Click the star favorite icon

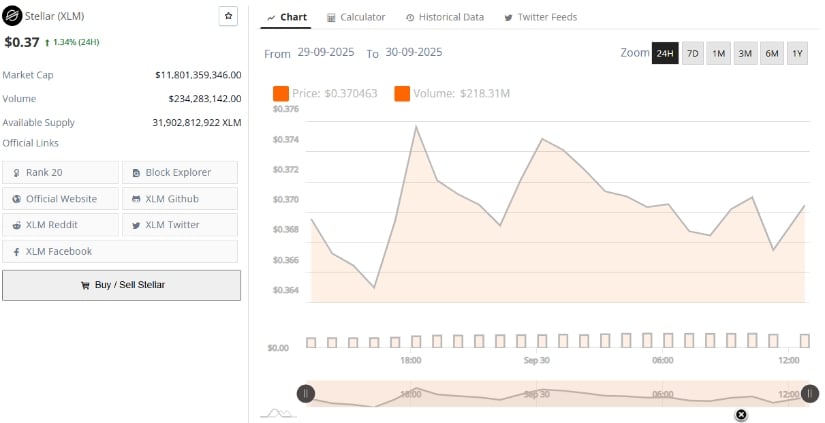[x=229, y=17]
